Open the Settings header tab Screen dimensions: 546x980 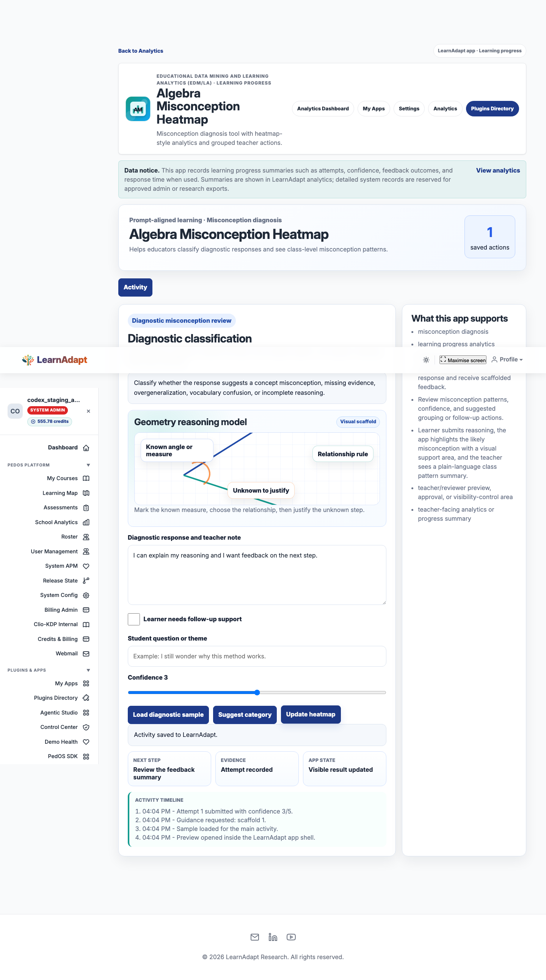point(409,109)
